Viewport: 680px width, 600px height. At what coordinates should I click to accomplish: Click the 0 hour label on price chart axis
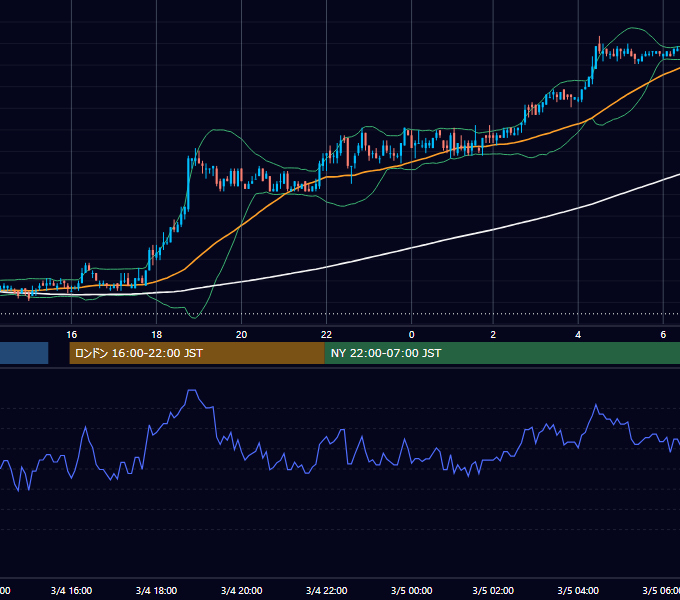click(x=412, y=335)
